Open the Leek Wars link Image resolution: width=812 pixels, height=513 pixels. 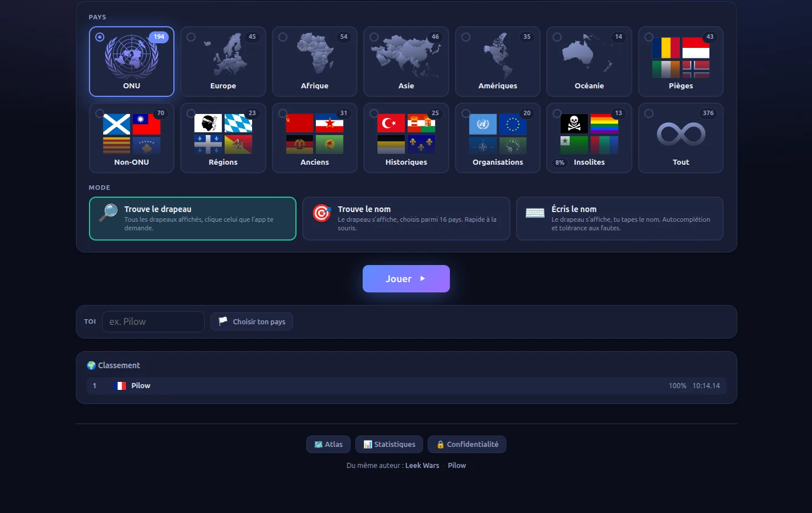tap(422, 466)
